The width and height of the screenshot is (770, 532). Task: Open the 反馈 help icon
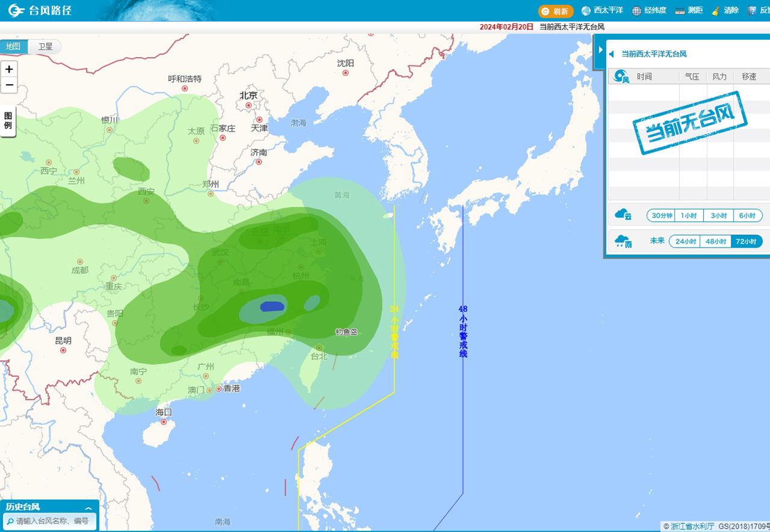tap(752, 11)
